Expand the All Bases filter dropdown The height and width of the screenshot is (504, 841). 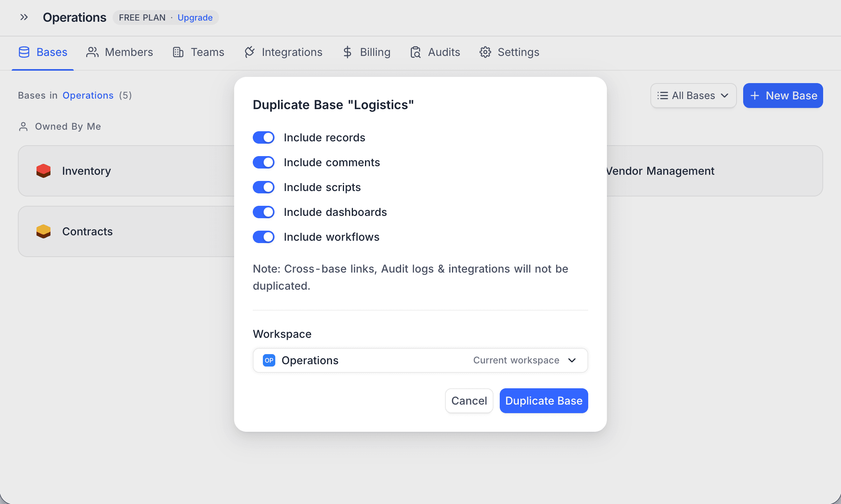tap(693, 96)
